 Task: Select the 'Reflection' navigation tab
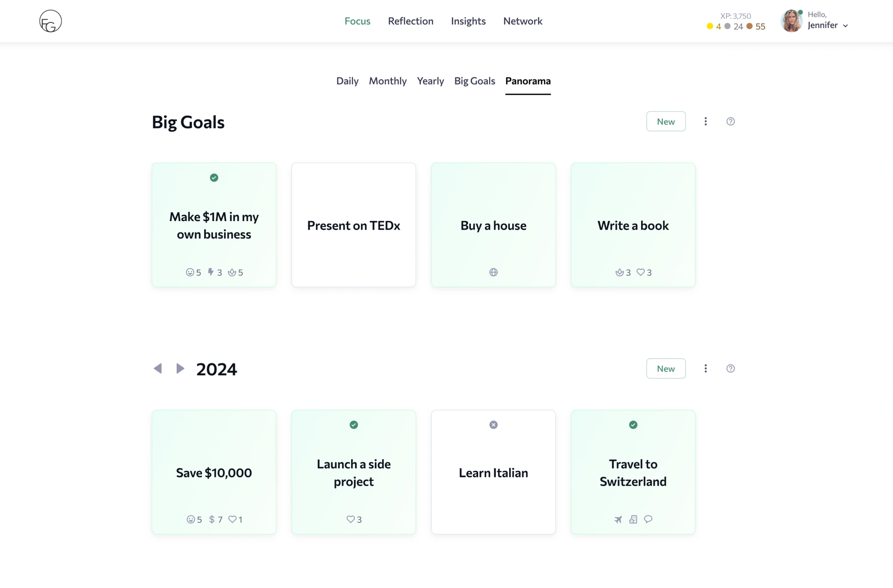(x=410, y=21)
